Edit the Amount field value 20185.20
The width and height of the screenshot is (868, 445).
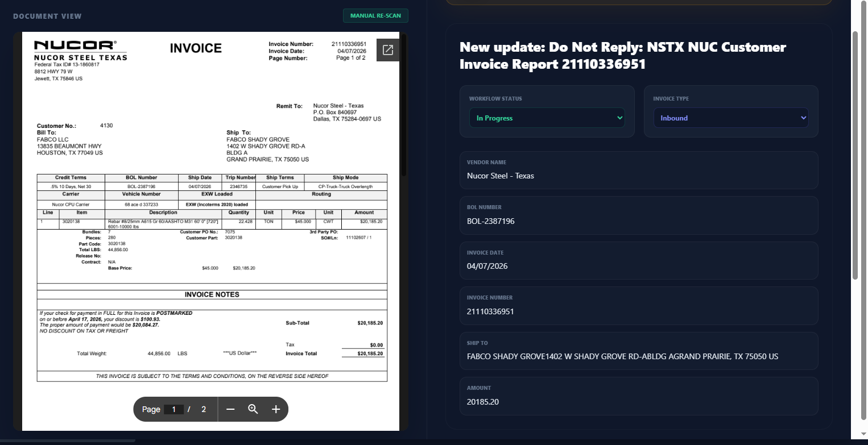(639, 396)
